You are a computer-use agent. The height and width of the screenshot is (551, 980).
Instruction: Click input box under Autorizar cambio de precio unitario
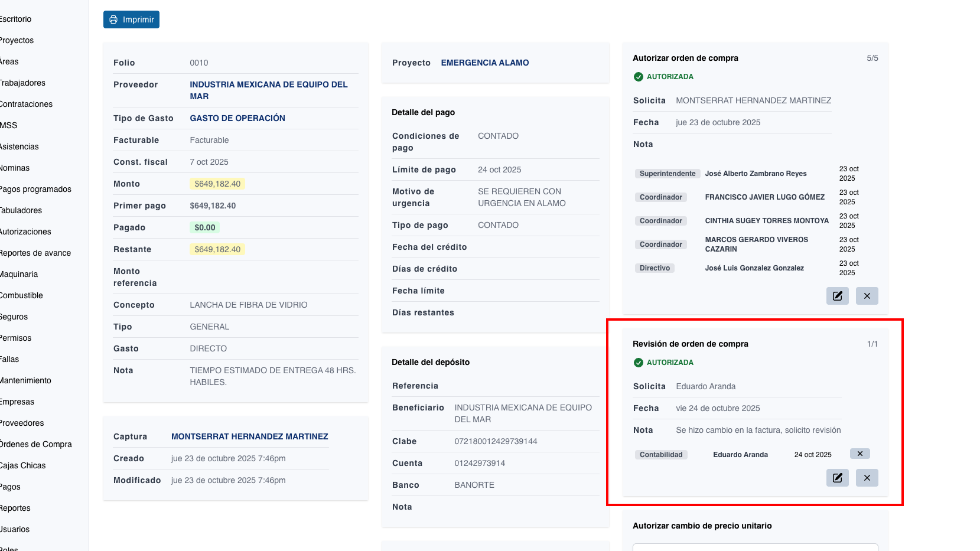pos(755,547)
